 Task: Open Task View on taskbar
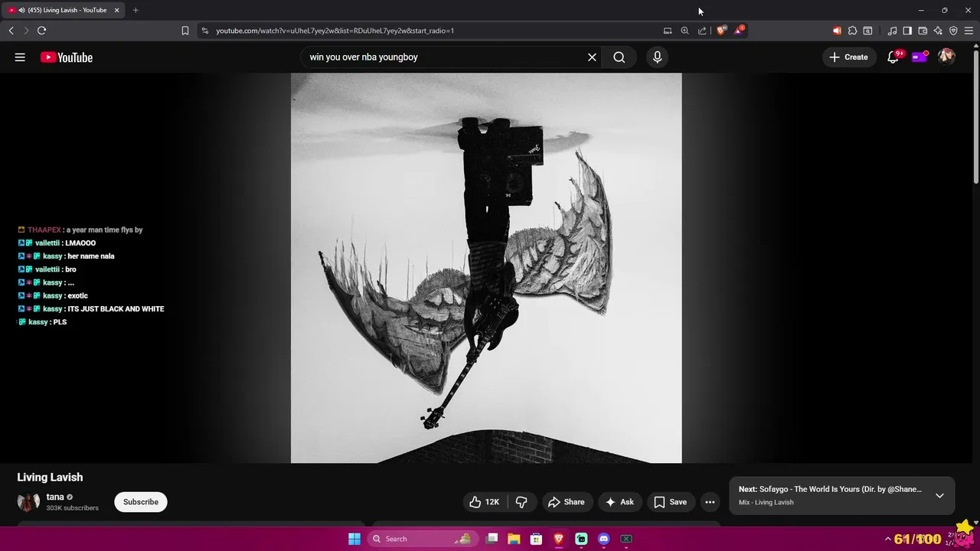(x=492, y=539)
